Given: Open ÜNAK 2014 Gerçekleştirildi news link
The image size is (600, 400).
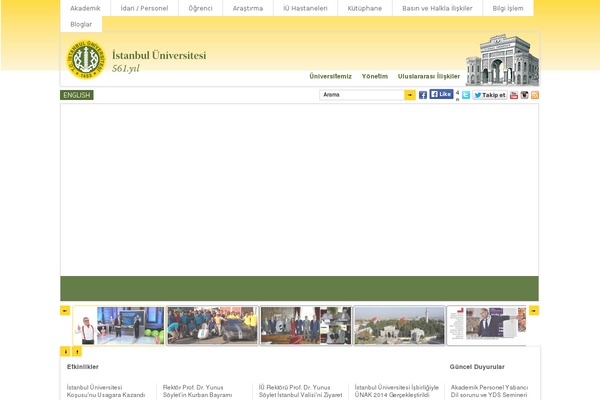Looking at the screenshot, I should point(396,391).
